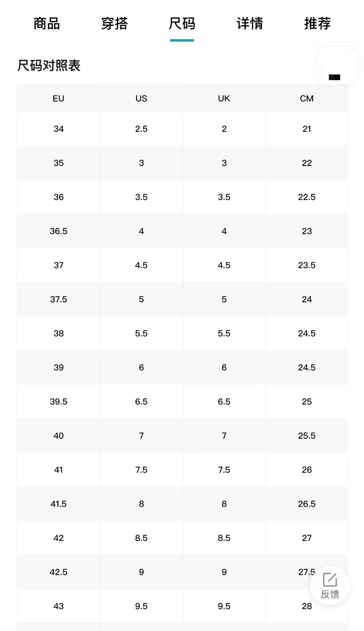The height and width of the screenshot is (631, 364).
Task: Click the US column header
Action: point(141,98)
